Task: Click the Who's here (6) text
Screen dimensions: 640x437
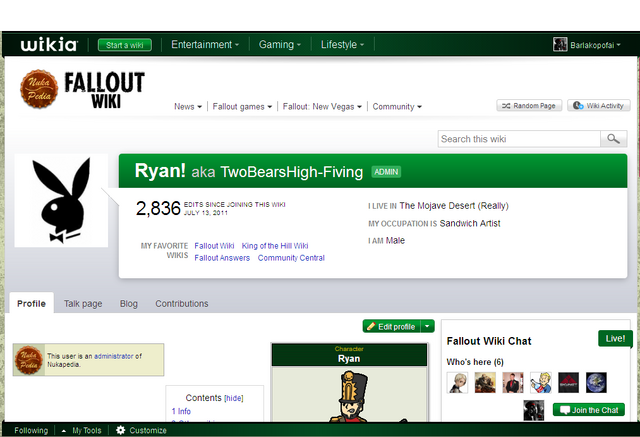Action: click(x=475, y=362)
